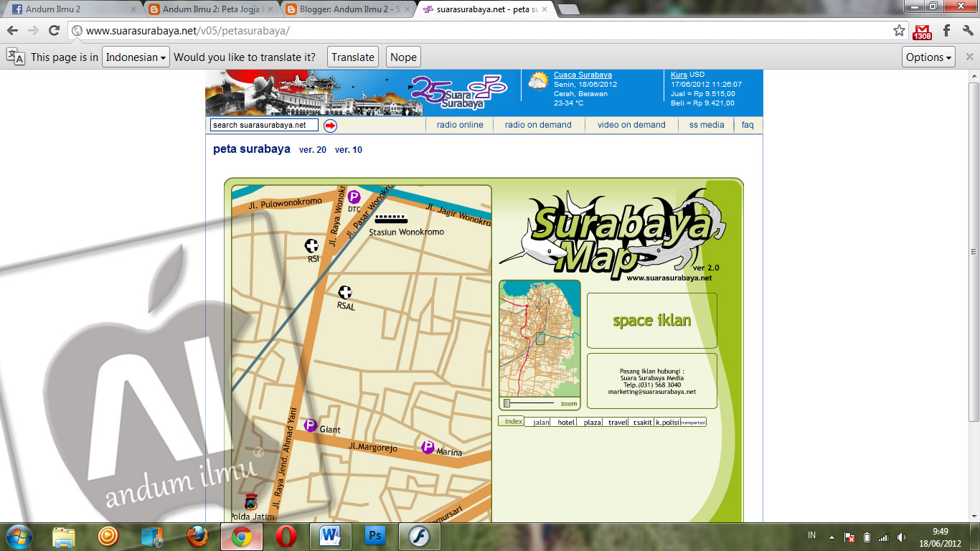This screenshot has height=551, width=980.
Task: Open the radio online menu item
Action: [x=459, y=124]
